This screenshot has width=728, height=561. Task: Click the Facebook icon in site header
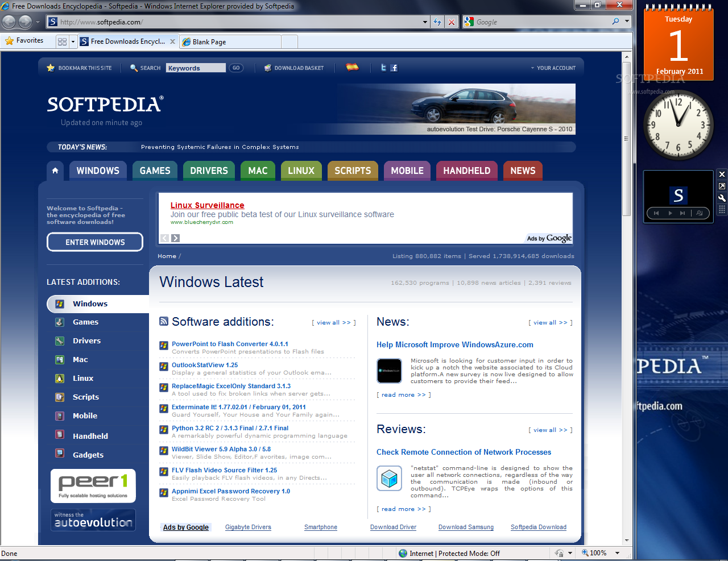394,68
